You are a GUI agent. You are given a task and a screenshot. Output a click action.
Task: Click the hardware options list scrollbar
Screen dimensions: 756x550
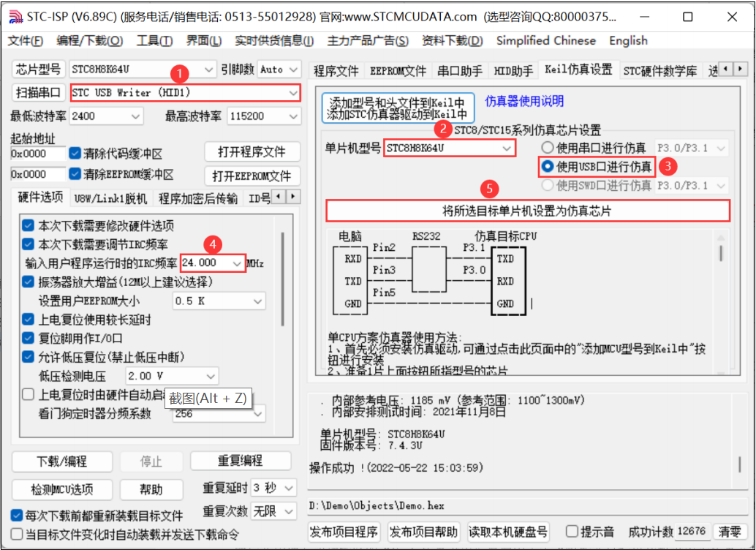pyautogui.click(x=282, y=280)
